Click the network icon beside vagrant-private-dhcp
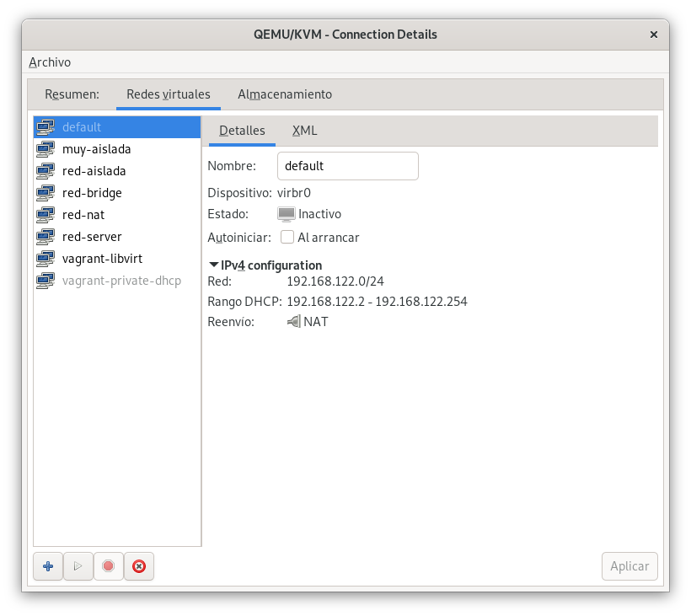The height and width of the screenshot is (616, 691). (x=46, y=281)
